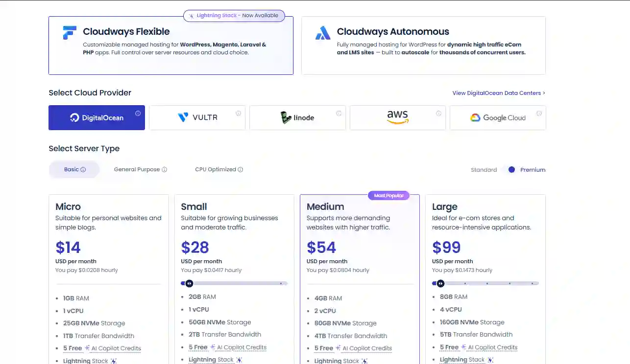Screen dimensions: 630x364
Task: Switch to Basic server type
Action: pos(74,169)
